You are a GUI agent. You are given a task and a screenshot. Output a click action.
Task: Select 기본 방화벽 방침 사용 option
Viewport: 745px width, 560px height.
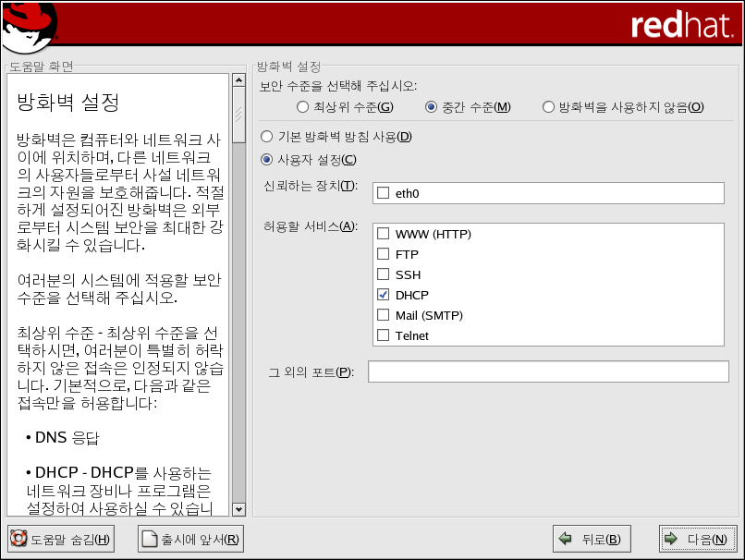[x=267, y=137]
